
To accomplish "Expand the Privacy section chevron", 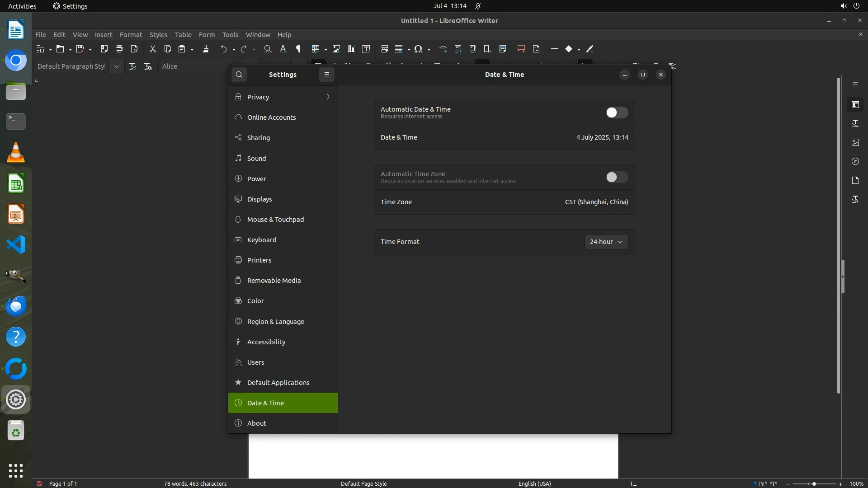I will pyautogui.click(x=328, y=97).
